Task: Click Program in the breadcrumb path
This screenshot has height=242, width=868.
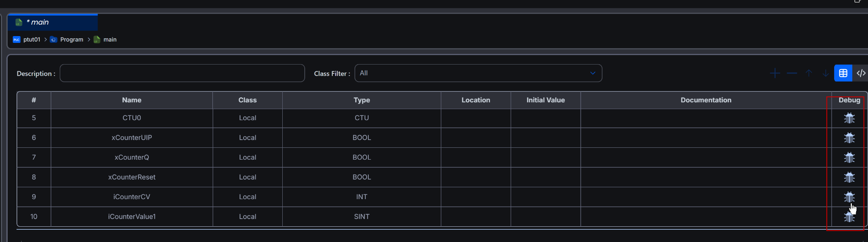Action: point(72,39)
